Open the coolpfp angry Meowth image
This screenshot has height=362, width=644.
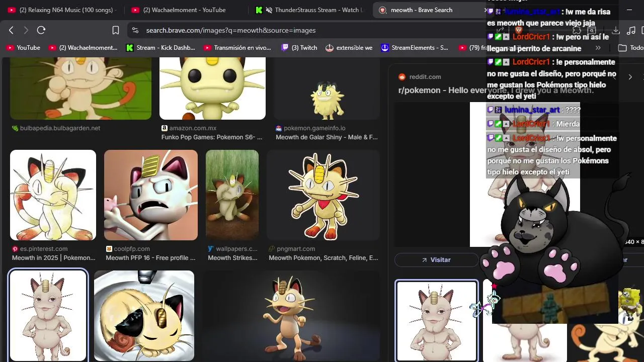[151, 195]
